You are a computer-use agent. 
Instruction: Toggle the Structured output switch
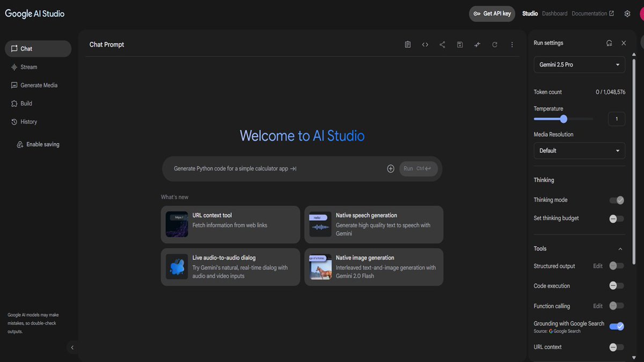(617, 266)
